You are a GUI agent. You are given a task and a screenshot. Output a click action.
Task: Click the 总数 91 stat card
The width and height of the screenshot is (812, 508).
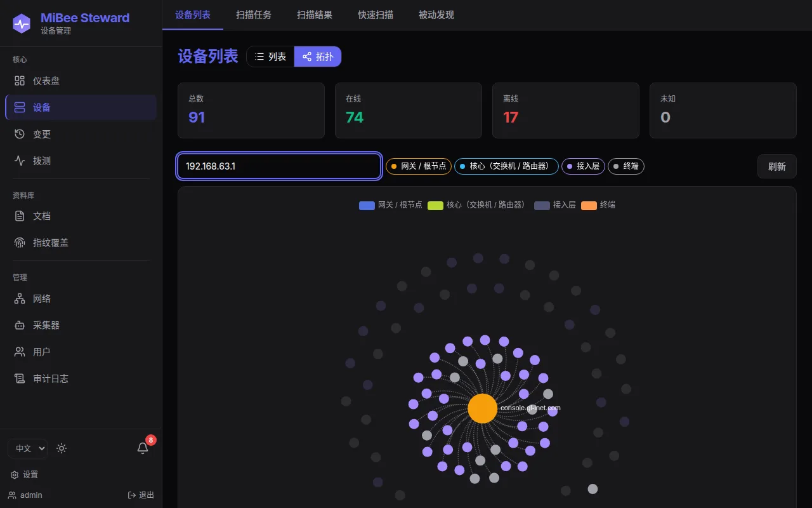(251, 110)
